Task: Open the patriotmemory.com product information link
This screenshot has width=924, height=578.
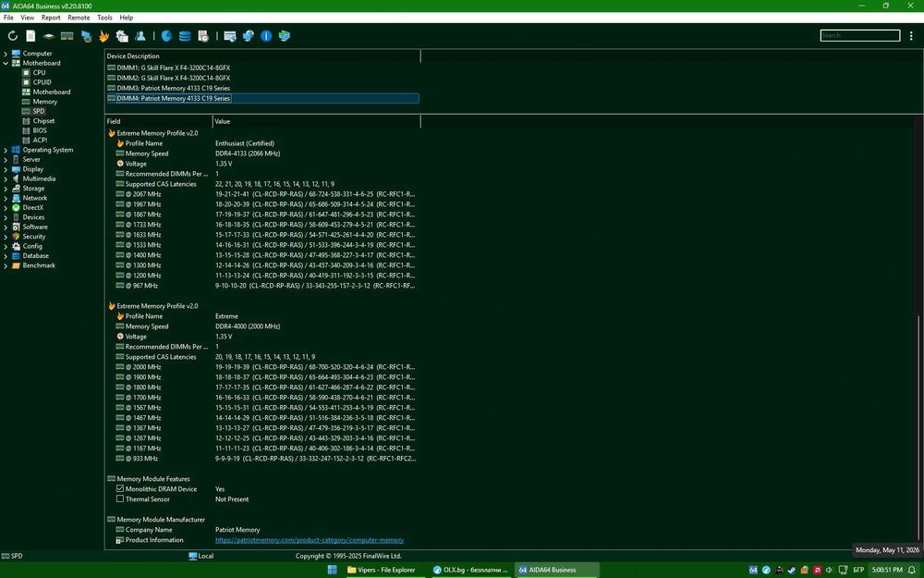Action: [x=310, y=540]
